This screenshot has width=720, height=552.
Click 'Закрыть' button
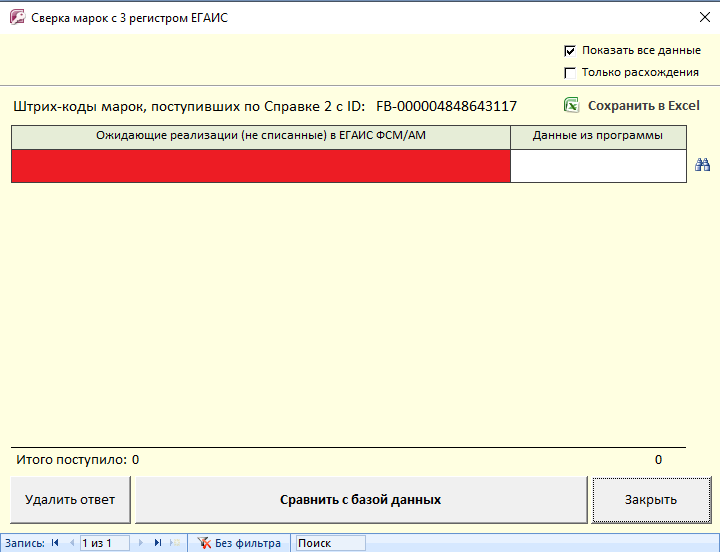point(650,499)
